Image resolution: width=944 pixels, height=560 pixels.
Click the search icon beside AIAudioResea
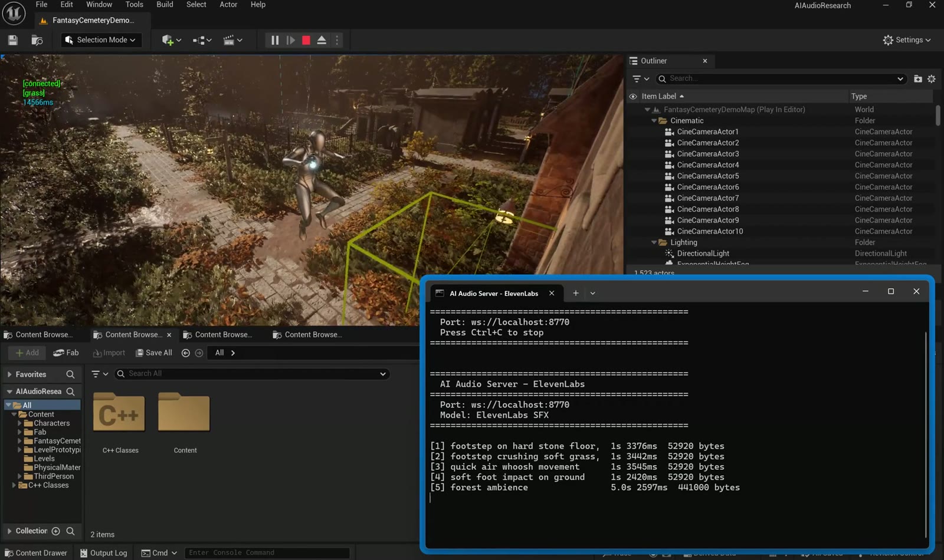70,391
